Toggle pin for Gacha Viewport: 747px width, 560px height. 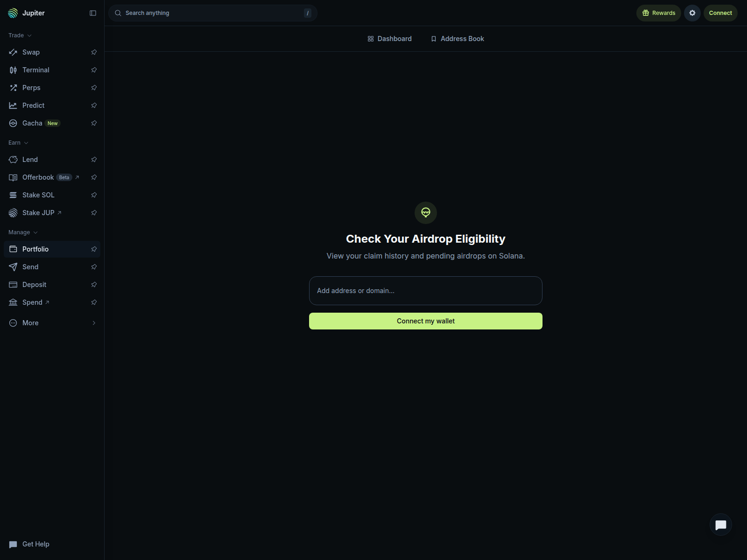[94, 123]
